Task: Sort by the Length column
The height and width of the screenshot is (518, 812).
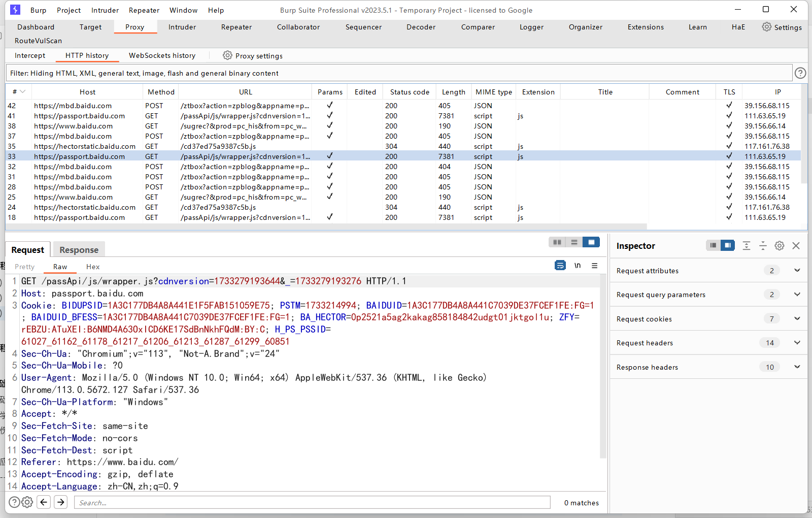Action: click(x=453, y=92)
